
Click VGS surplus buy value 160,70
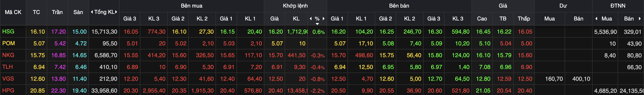(554, 79)
